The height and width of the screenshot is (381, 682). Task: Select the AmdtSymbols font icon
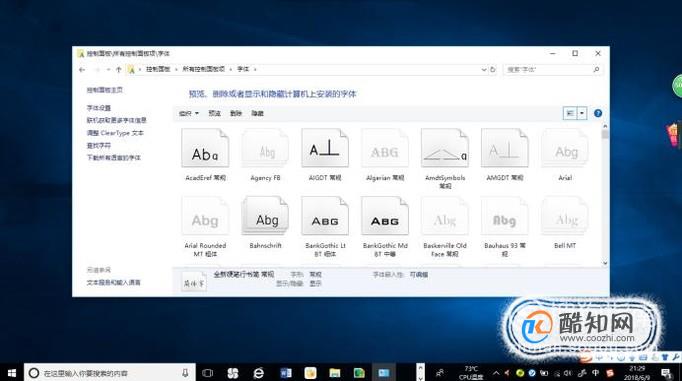tap(445, 148)
